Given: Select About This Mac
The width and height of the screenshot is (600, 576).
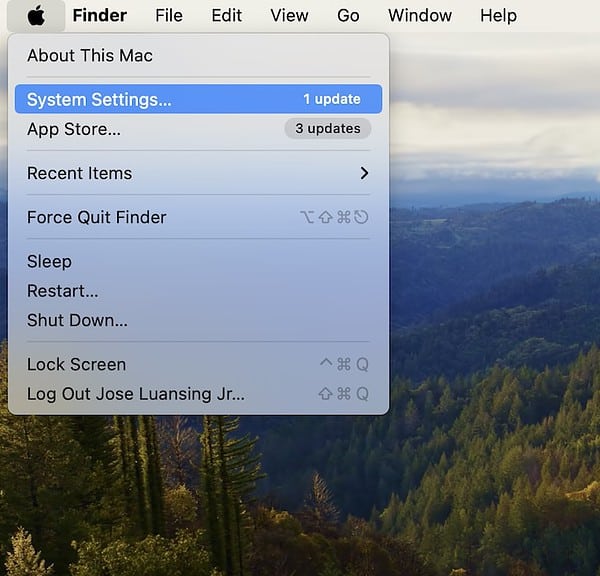Looking at the screenshot, I should [x=90, y=55].
